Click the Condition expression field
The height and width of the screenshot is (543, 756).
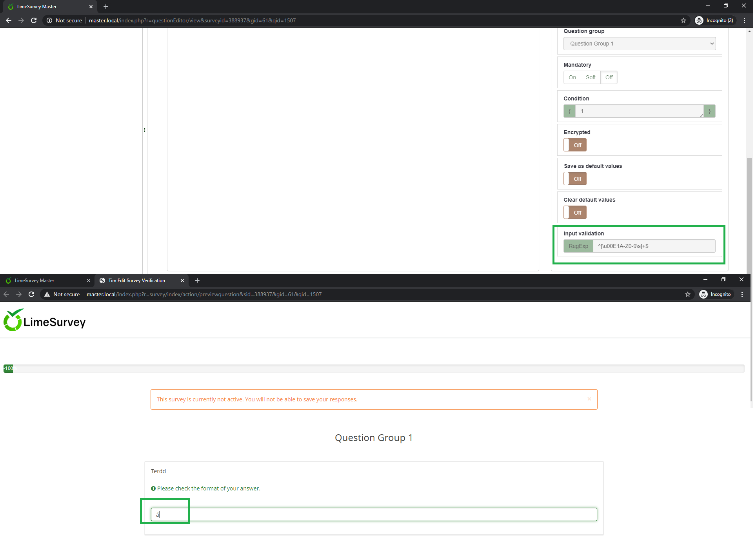point(639,111)
